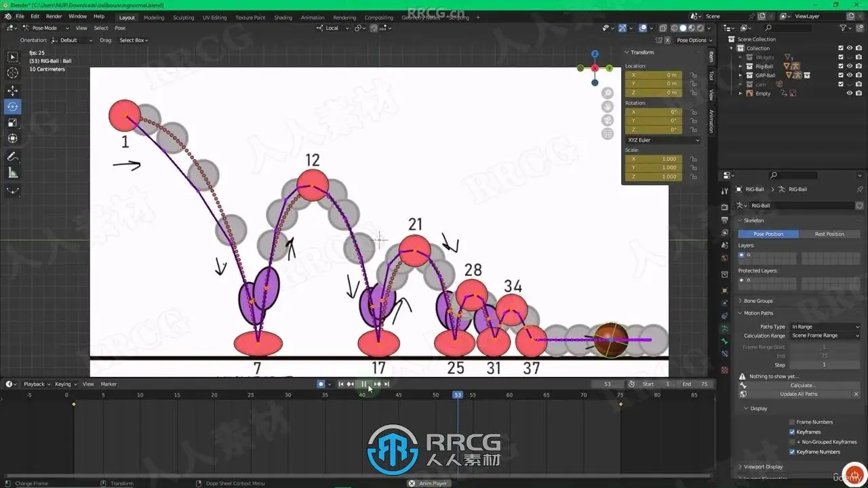Hide the GRP-Ball collection in viewport
The image size is (868, 488).
pos(850,75)
